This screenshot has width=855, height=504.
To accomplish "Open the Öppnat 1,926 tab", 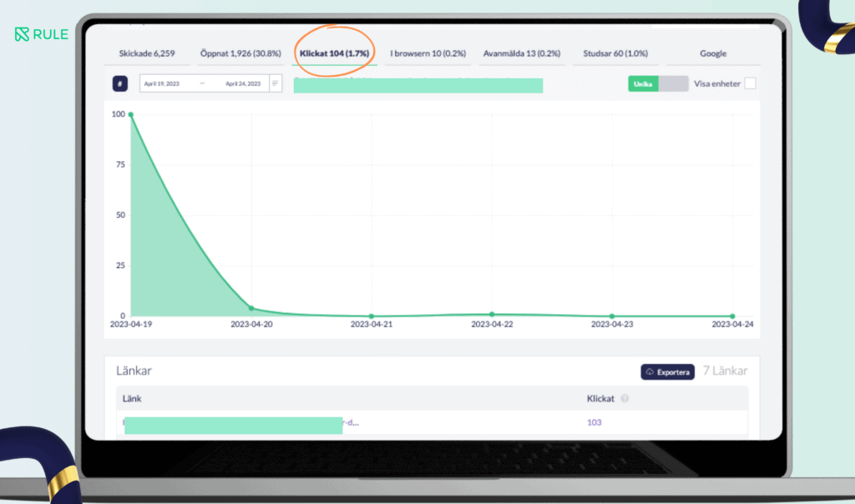I will [x=238, y=53].
